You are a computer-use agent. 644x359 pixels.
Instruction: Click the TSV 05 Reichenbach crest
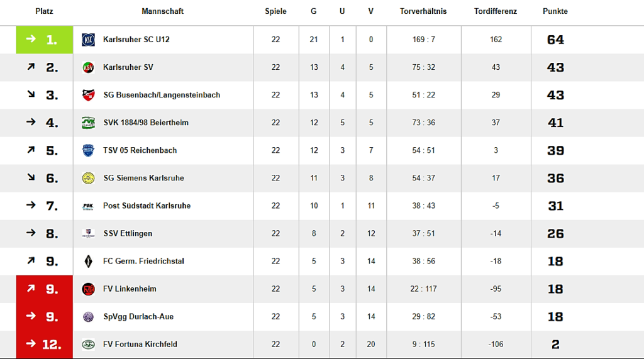tap(88, 150)
